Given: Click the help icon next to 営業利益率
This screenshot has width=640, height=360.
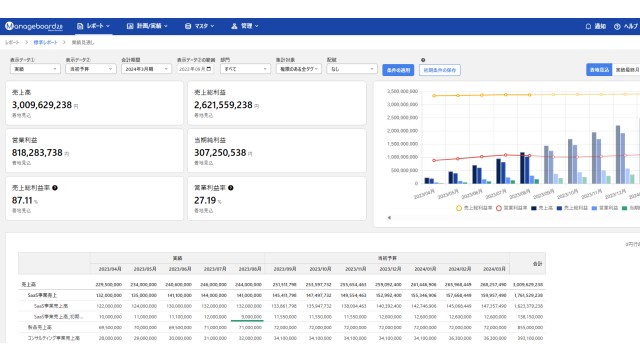Looking at the screenshot, I should coord(231,188).
